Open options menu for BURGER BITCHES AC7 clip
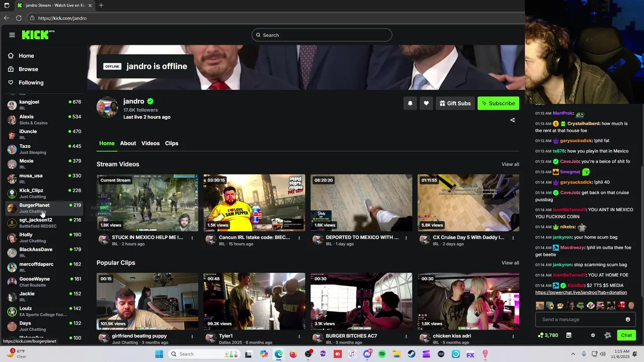 click(x=406, y=336)
